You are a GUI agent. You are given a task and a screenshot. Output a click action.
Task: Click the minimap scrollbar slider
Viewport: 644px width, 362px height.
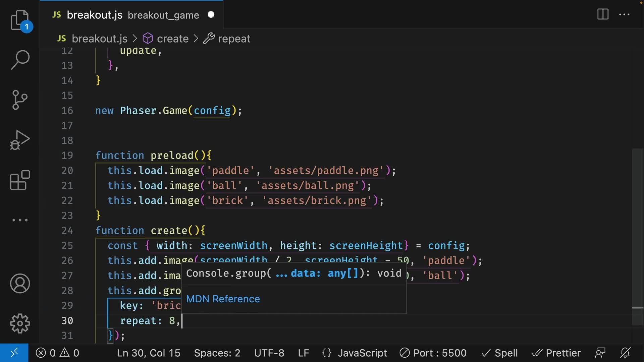pos(638,237)
